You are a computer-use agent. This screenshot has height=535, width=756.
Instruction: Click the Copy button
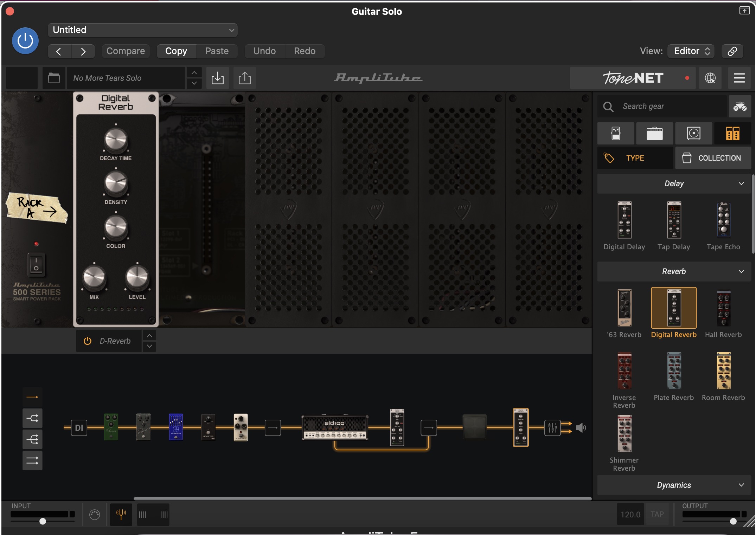176,51
